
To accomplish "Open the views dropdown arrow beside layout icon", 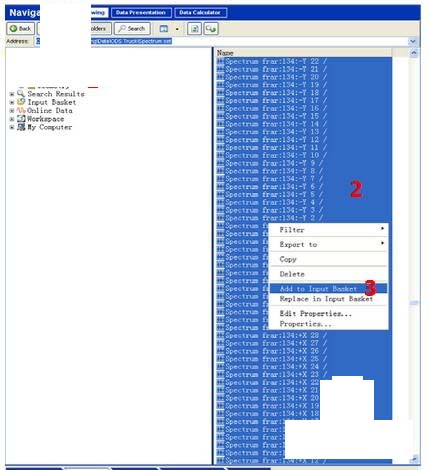I will (177, 29).
